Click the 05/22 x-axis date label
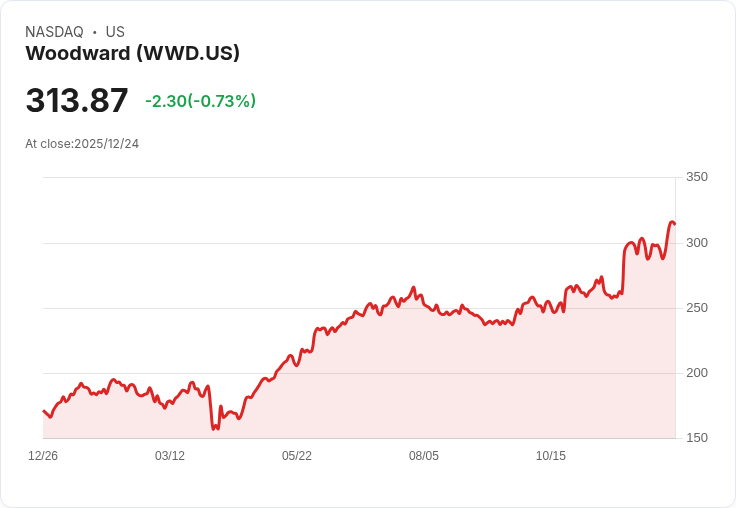 (x=297, y=456)
